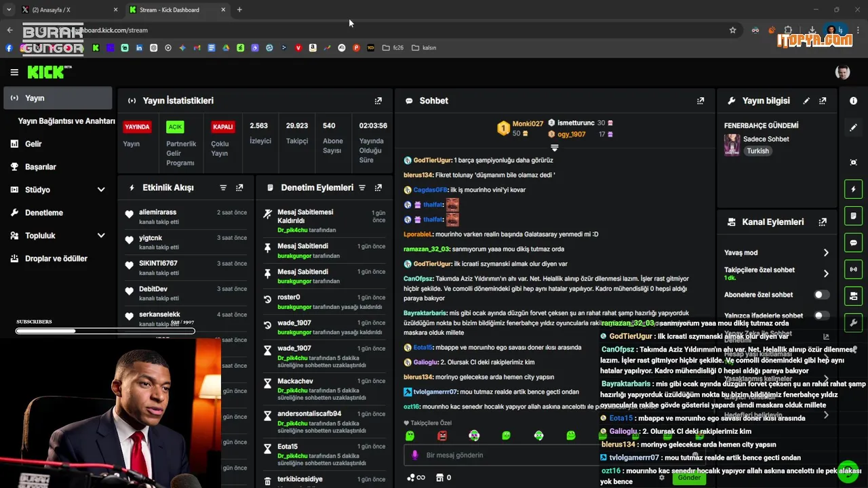
Task: Click the purple microphone icon in message box
Action: pyautogui.click(x=416, y=455)
